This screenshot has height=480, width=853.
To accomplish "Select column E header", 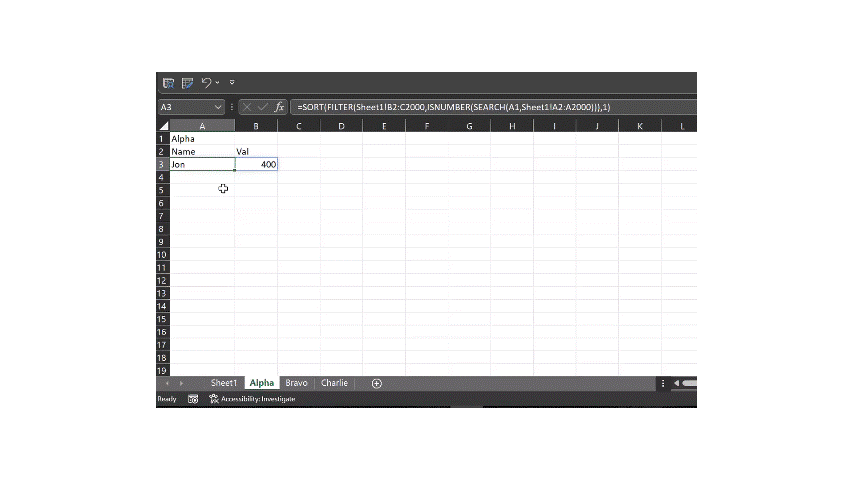I will point(384,126).
